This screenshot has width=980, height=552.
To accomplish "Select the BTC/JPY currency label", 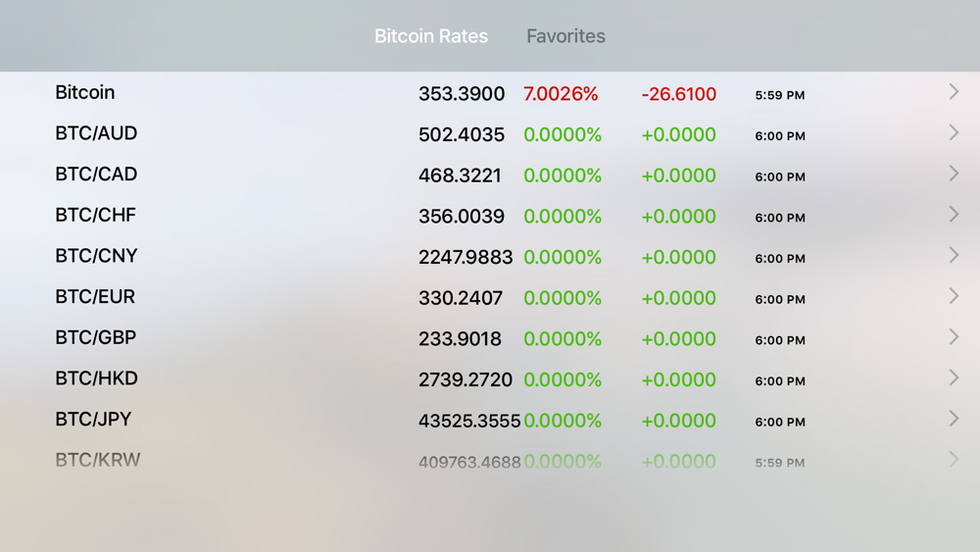I will click(x=93, y=419).
